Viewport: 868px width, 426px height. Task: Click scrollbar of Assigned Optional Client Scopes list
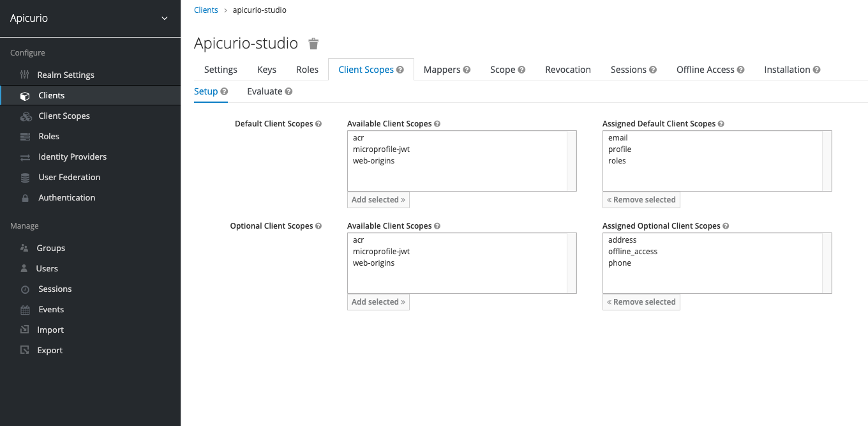827,263
